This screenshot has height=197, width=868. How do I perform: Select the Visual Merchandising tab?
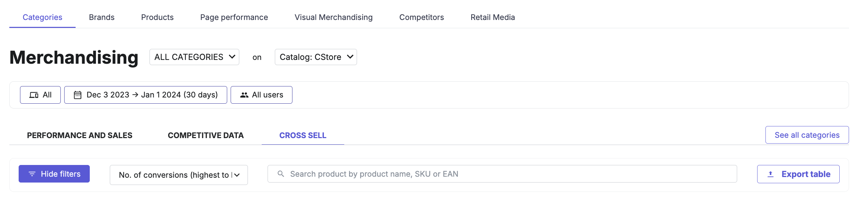click(x=334, y=17)
